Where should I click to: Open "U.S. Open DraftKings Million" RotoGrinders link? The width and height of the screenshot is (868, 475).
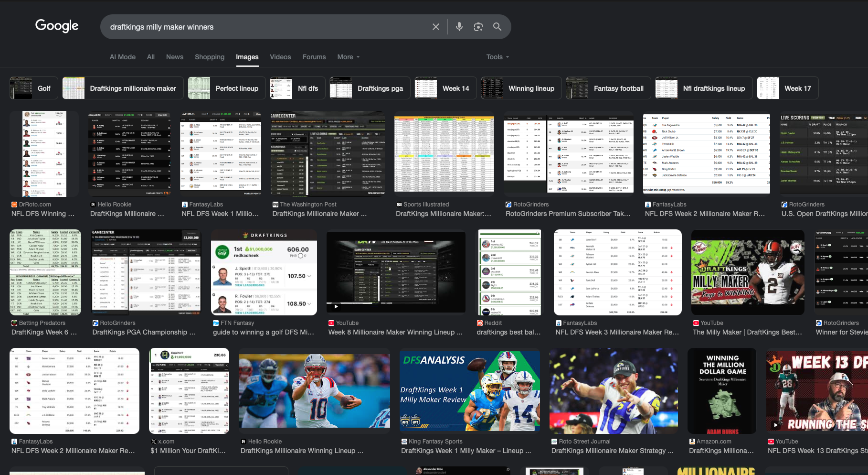coord(825,214)
